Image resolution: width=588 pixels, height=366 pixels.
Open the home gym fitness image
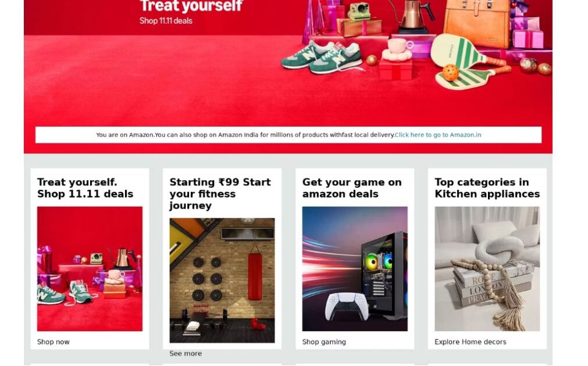pyautogui.click(x=222, y=281)
